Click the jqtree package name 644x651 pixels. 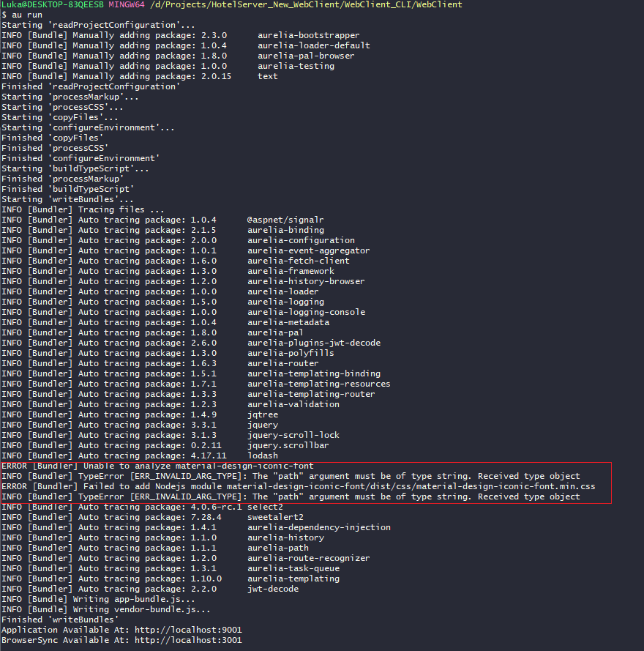coord(263,414)
